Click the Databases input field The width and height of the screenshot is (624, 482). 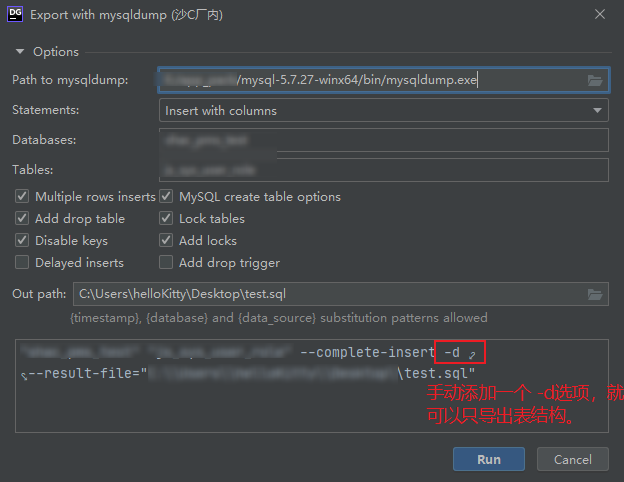pos(384,140)
